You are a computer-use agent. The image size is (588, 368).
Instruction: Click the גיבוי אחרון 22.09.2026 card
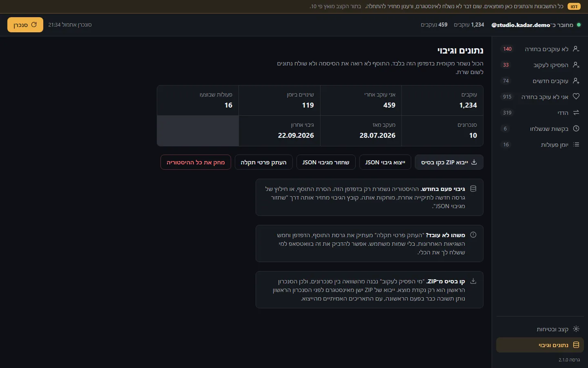(279, 131)
